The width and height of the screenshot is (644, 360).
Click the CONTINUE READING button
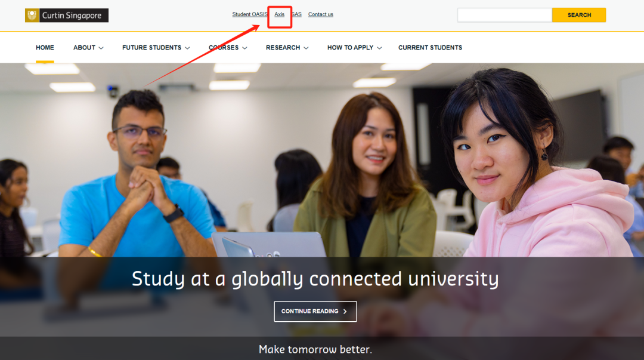pyautogui.click(x=315, y=311)
